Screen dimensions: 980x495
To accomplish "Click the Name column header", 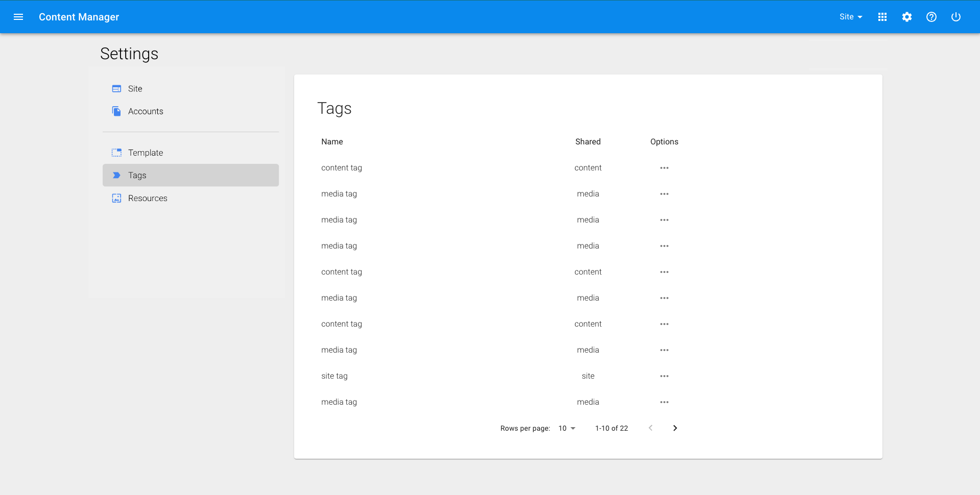I will (332, 142).
